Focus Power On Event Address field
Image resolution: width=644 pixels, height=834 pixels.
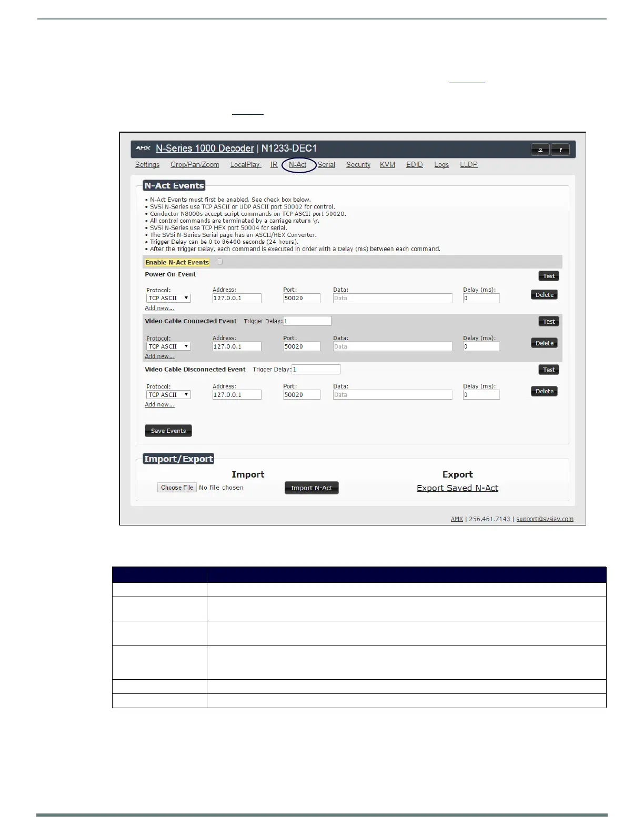point(237,298)
